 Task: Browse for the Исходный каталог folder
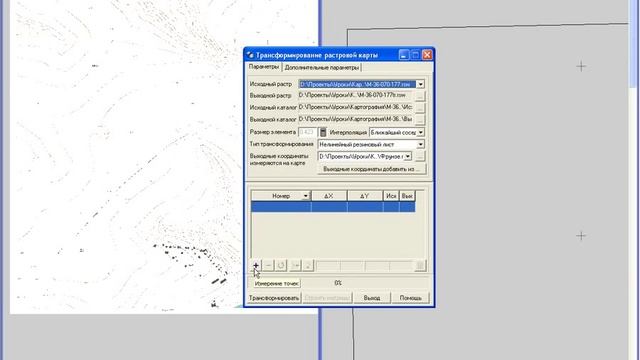tap(420, 108)
